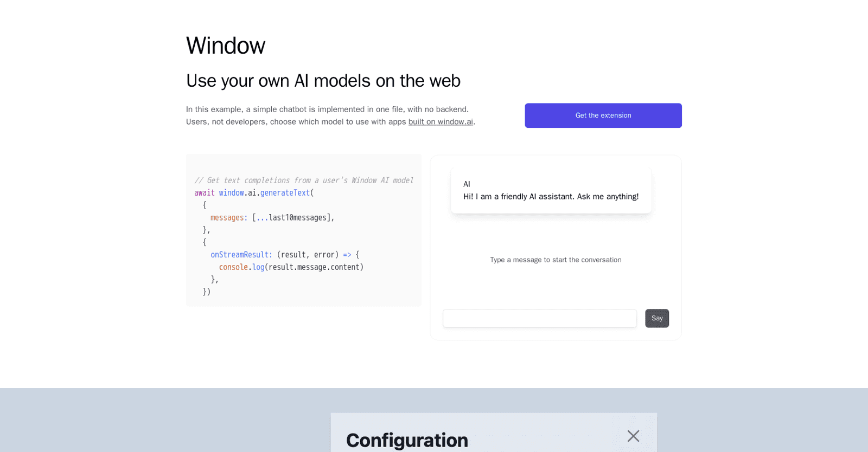Select the 'Window' page title

click(x=226, y=46)
